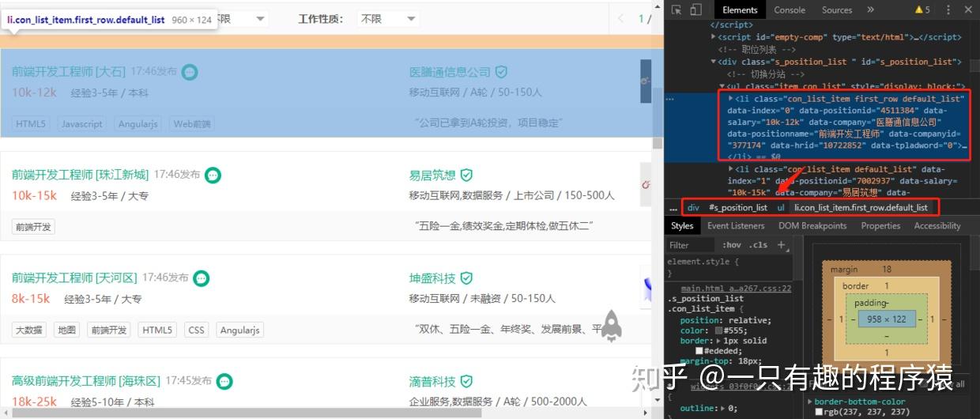Toggle the .cls class editor button

pyautogui.click(x=759, y=245)
